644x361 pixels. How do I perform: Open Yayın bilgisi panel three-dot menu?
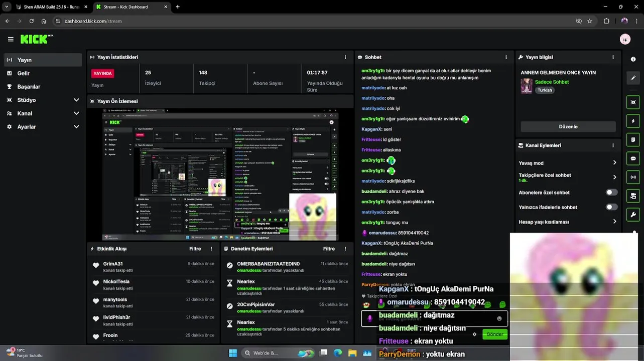[x=613, y=57]
